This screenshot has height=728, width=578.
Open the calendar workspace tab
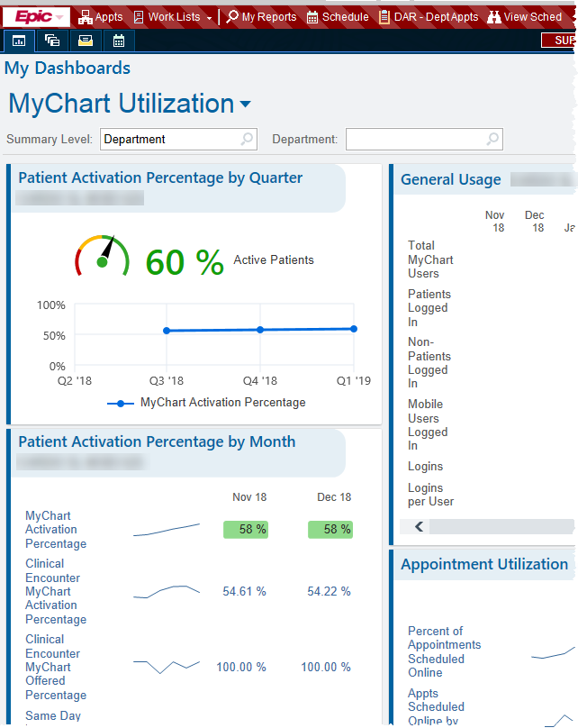[x=118, y=41]
